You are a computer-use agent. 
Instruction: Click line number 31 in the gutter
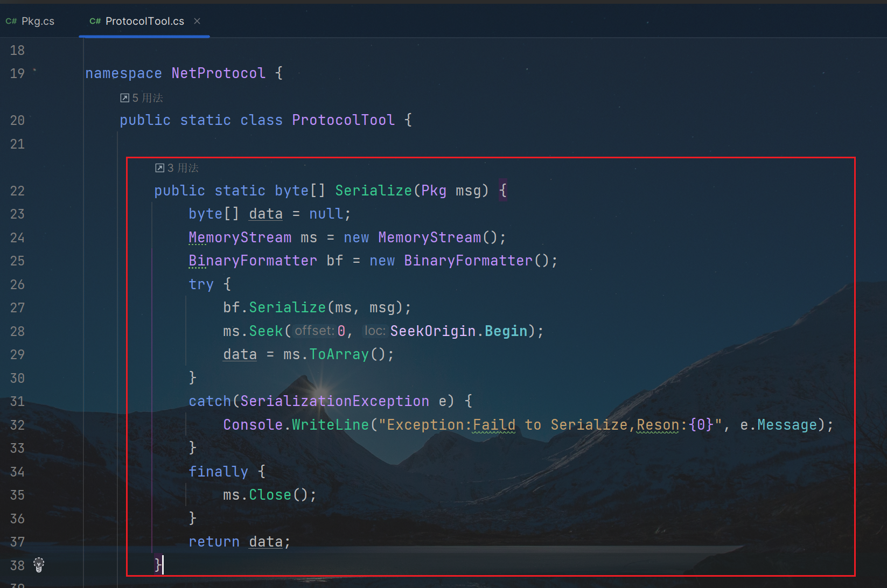click(17, 401)
